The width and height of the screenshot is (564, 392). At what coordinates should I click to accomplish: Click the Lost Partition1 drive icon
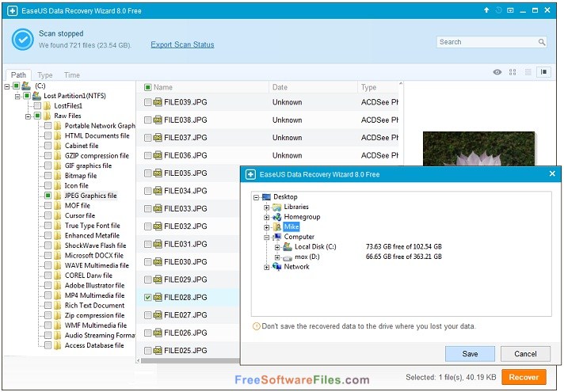click(x=36, y=96)
